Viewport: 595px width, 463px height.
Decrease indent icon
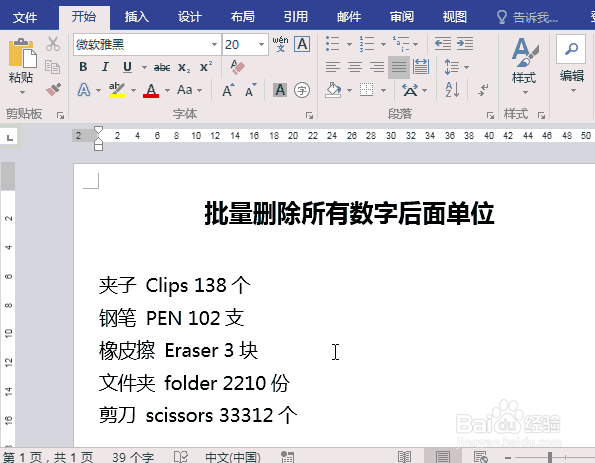(x=443, y=44)
